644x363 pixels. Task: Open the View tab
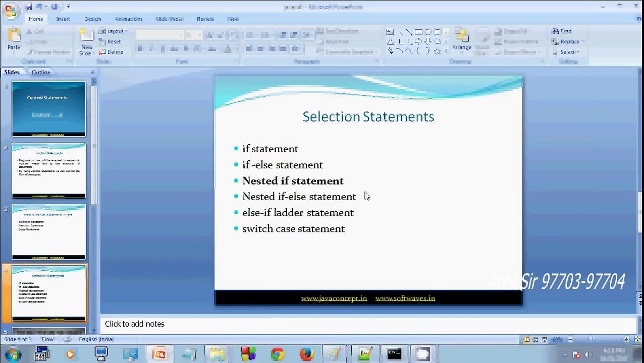pos(233,19)
